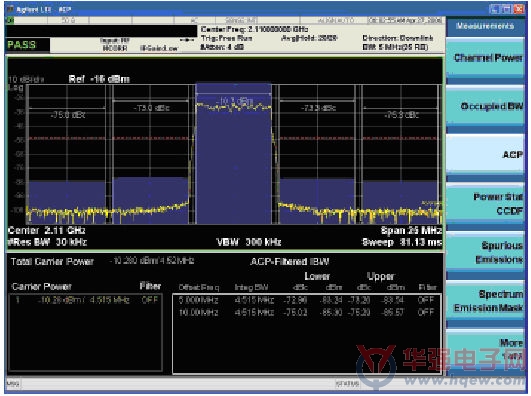Select the Span 25 MHz readout

tap(411, 231)
